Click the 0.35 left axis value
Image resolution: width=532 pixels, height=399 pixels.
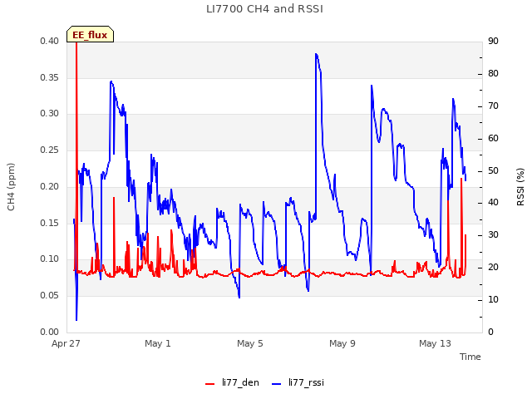click(50, 77)
